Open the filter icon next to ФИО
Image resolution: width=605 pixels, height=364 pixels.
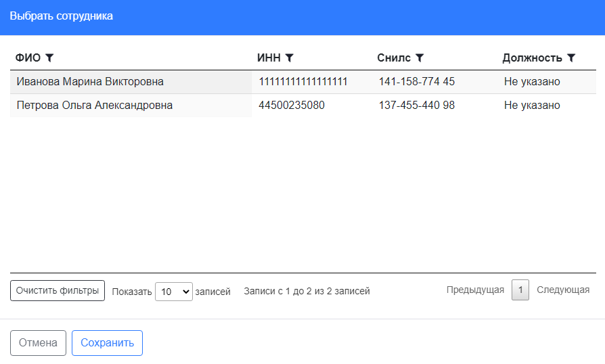click(49, 58)
